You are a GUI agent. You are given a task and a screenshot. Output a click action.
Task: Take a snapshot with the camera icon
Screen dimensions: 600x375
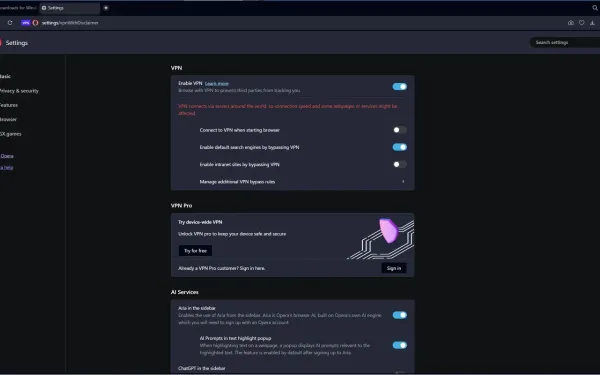tap(571, 23)
